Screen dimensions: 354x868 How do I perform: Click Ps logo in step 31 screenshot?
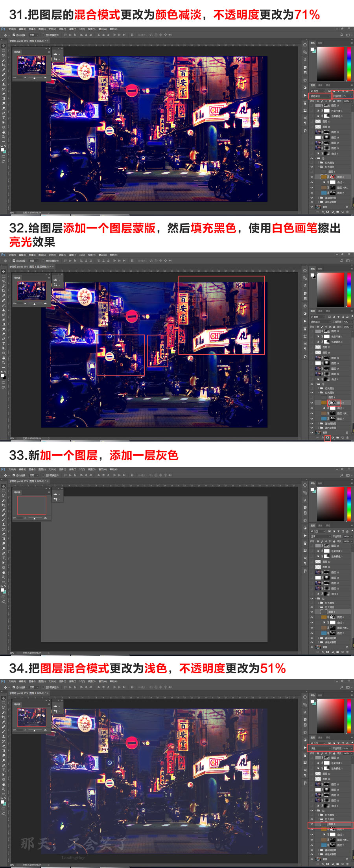[x=3, y=29]
